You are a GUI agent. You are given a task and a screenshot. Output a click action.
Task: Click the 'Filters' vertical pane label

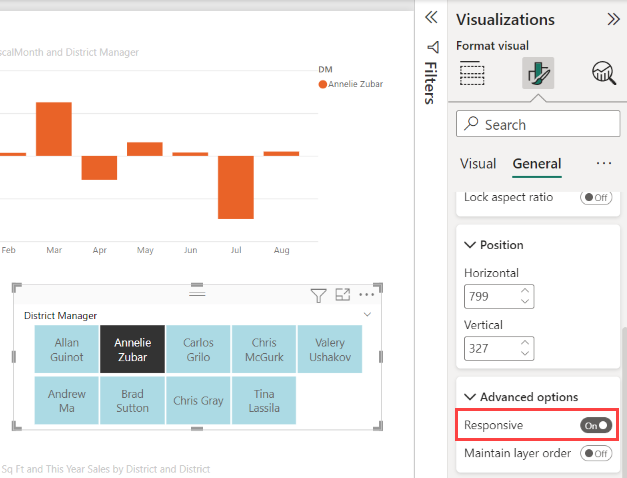pos(430,83)
